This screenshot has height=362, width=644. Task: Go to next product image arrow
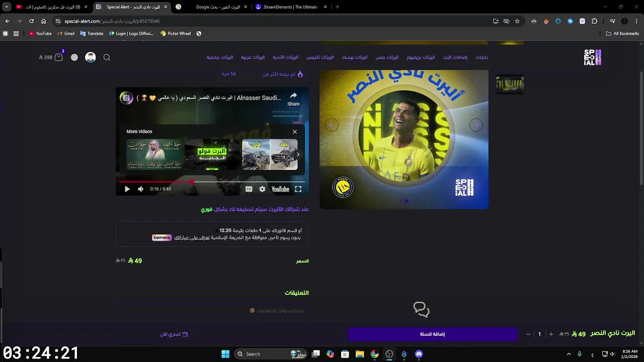[x=476, y=125]
